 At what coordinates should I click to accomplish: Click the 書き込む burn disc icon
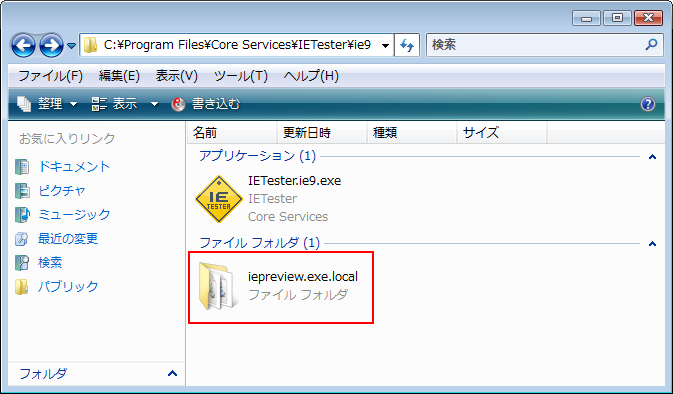(178, 104)
